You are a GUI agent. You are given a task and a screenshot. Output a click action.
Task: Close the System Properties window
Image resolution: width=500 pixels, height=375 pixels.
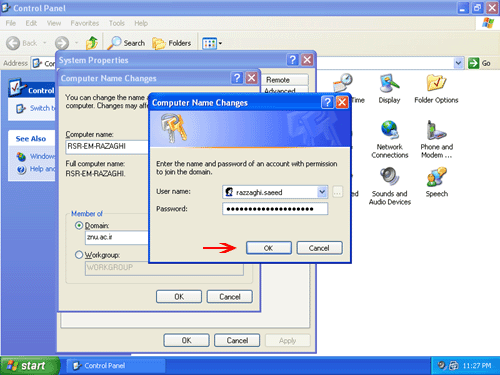(x=307, y=60)
